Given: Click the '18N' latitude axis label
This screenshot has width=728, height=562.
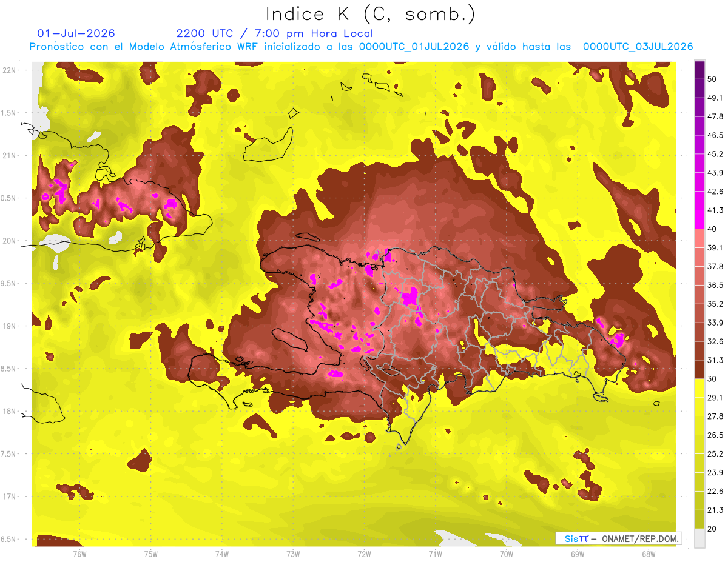Looking at the screenshot, I should [8, 411].
